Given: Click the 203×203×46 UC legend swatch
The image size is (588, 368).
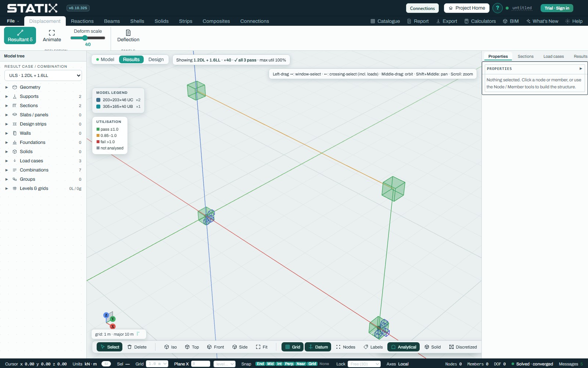Looking at the screenshot, I should (x=98, y=100).
